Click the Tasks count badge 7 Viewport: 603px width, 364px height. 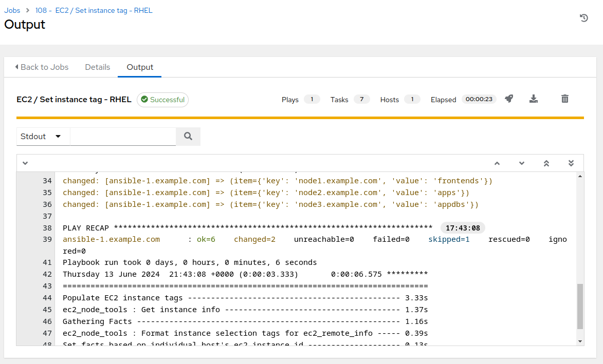tap(361, 100)
